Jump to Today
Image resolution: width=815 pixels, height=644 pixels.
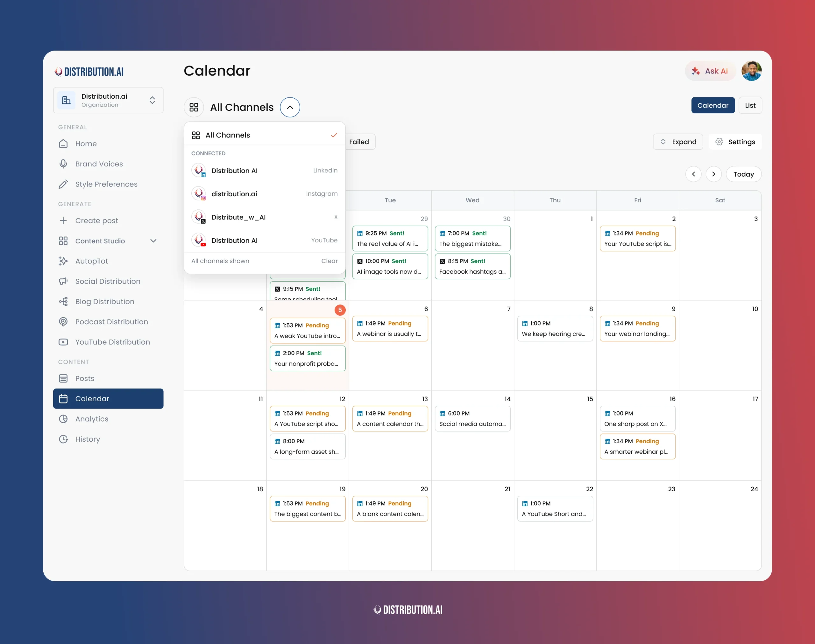[x=743, y=174]
